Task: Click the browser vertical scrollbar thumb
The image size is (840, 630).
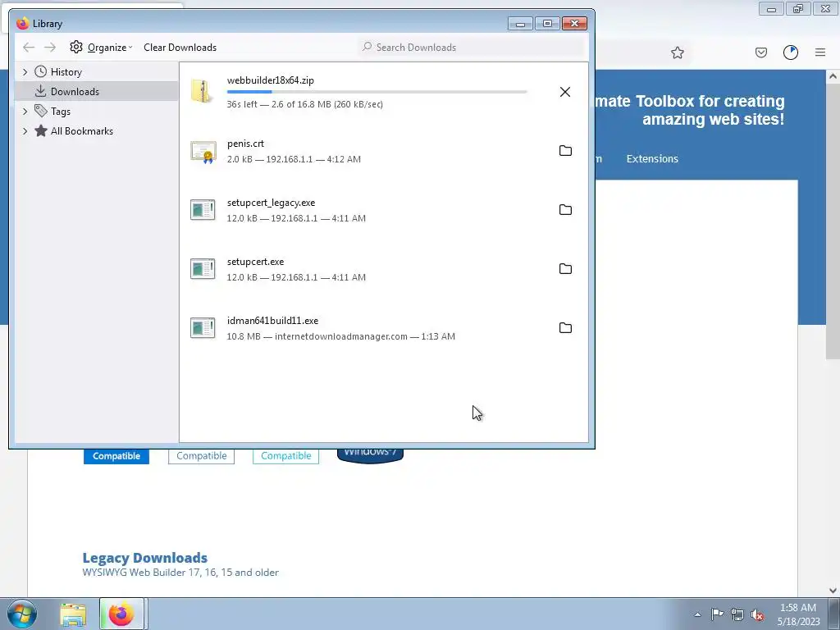Action: [x=833, y=221]
